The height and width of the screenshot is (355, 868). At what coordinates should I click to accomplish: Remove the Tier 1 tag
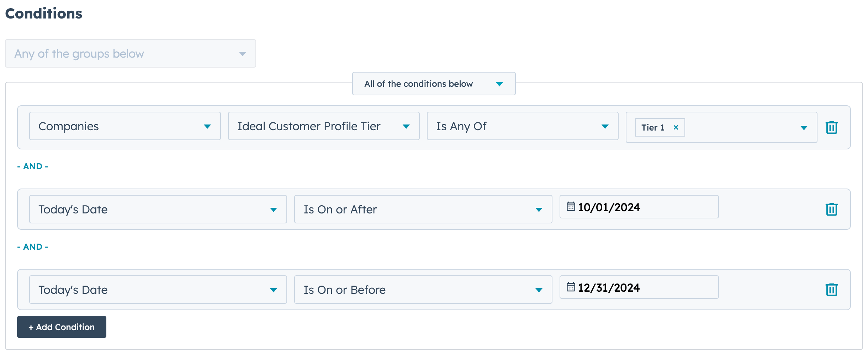click(x=676, y=127)
